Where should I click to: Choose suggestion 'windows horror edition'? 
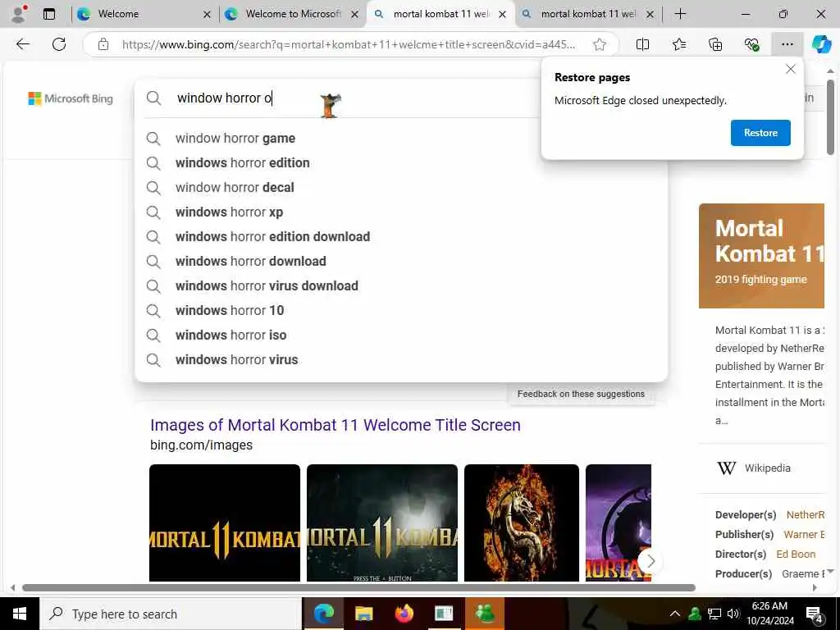click(x=400, y=163)
